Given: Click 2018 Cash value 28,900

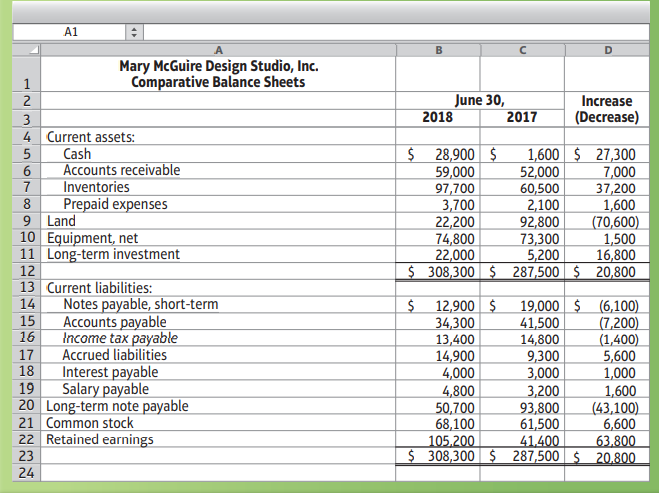Looking at the screenshot, I should tap(455, 155).
